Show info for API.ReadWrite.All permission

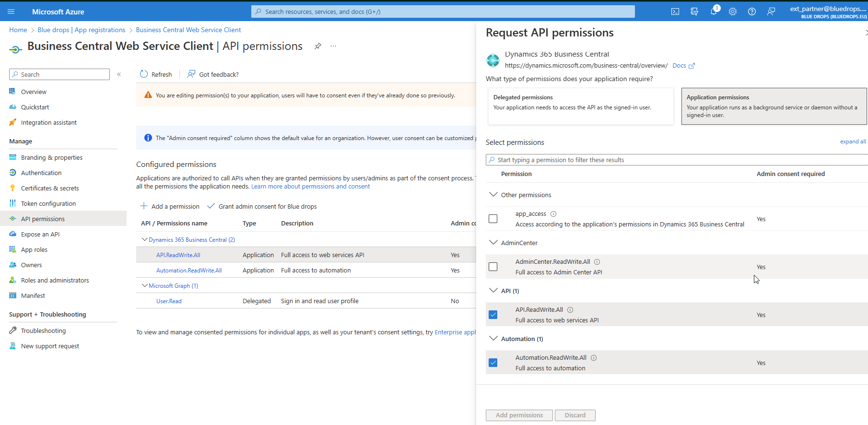click(x=570, y=310)
